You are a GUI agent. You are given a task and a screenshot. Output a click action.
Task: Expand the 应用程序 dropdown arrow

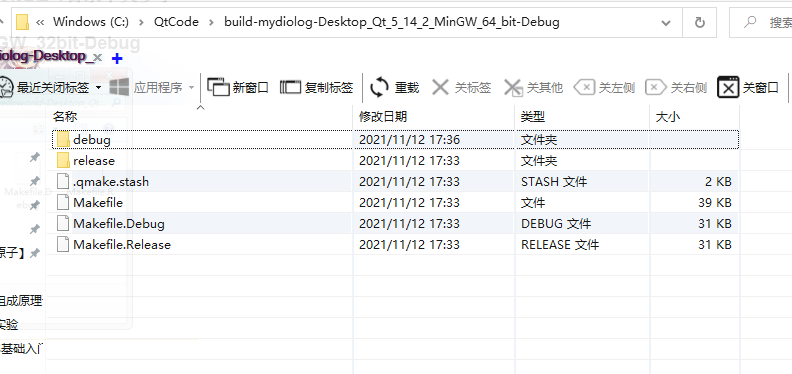click(191, 88)
